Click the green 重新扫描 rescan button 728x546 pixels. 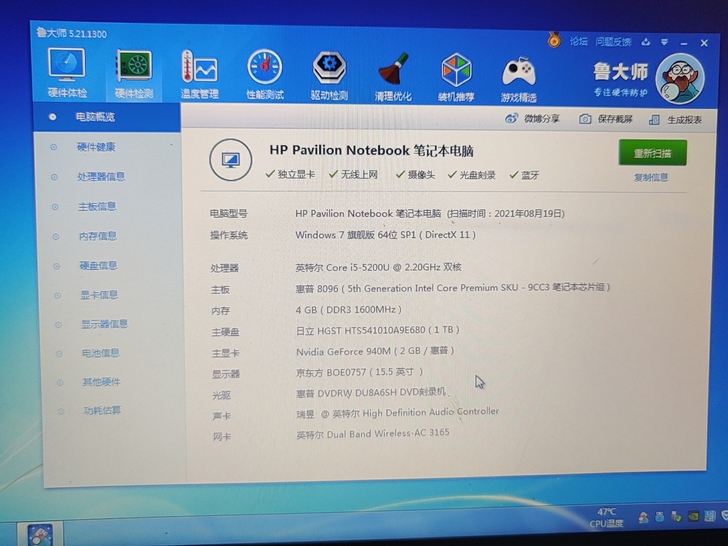point(652,153)
